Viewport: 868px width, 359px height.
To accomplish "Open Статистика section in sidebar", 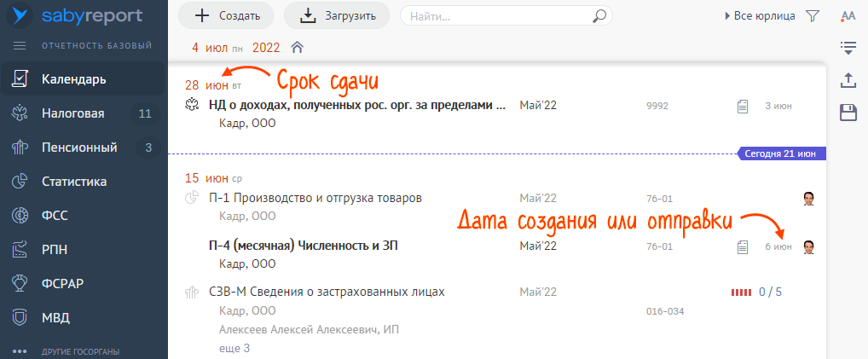I will pos(83,181).
